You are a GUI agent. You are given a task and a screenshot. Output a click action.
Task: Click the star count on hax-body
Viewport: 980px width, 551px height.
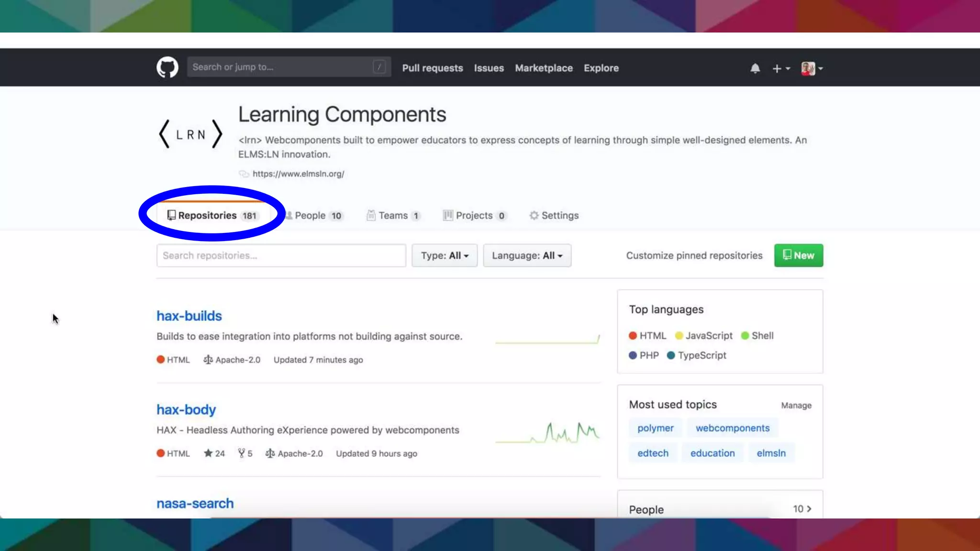[214, 453]
